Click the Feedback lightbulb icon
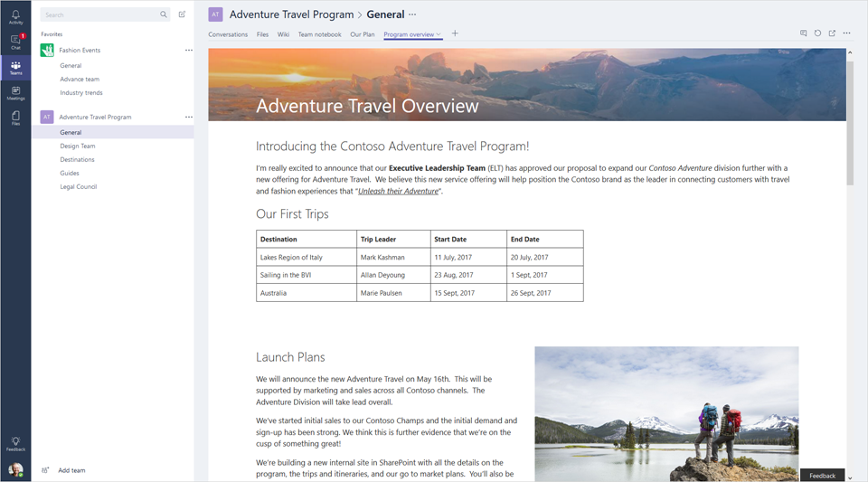The image size is (868, 482). tap(15, 444)
